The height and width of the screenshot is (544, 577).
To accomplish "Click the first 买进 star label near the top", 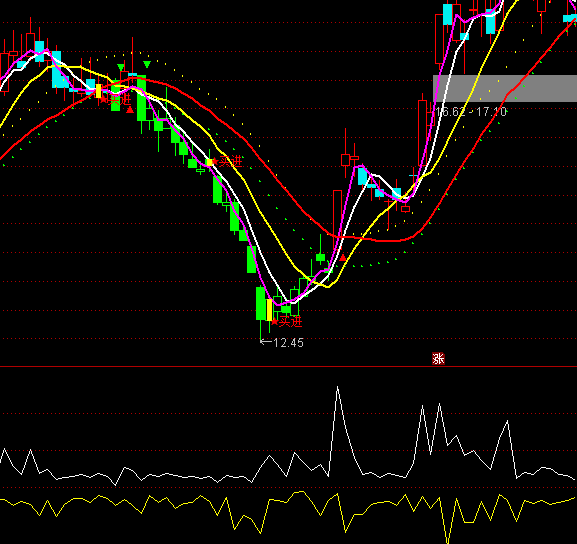I will click(x=116, y=99).
